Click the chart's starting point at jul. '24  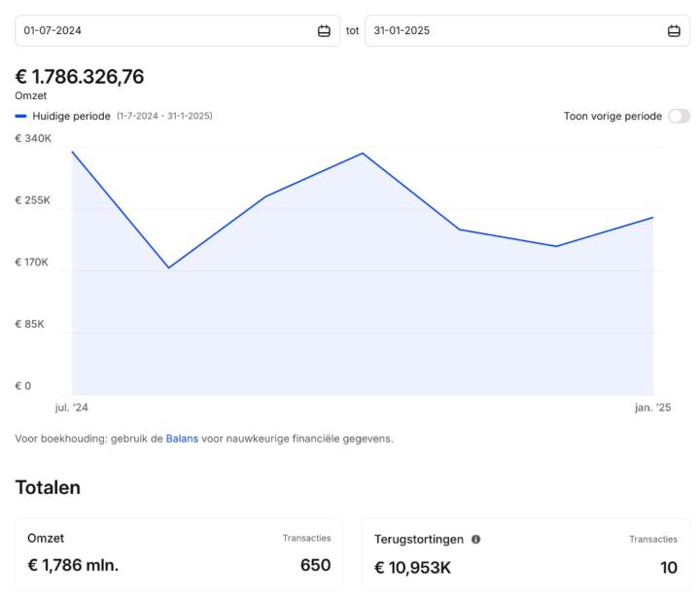[72, 152]
